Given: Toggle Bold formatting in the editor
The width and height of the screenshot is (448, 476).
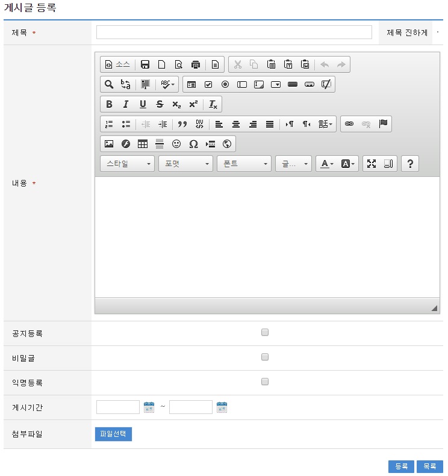Looking at the screenshot, I should (109, 104).
